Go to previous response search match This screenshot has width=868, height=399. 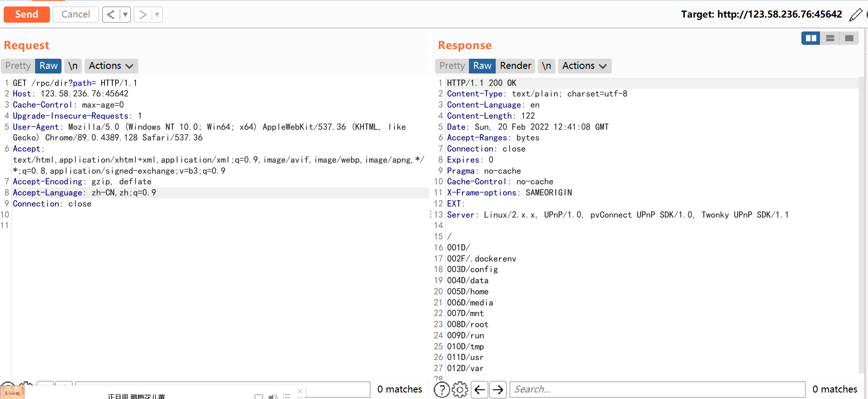(x=480, y=390)
